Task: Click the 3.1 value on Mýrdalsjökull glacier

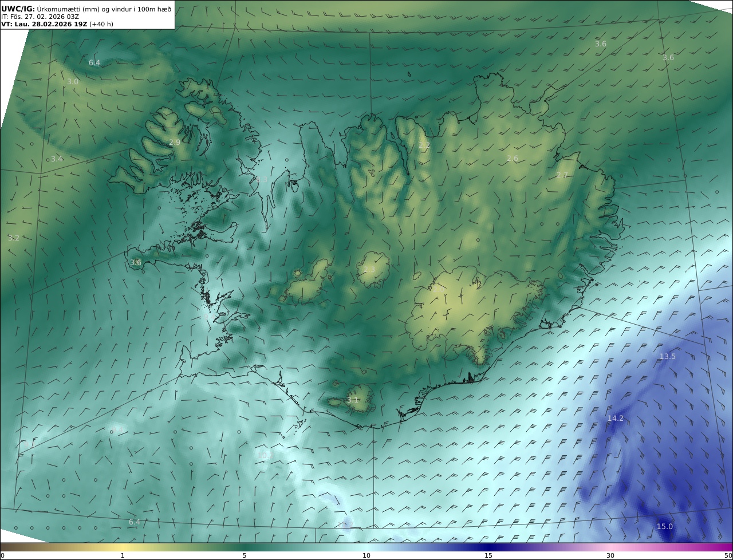Action: coord(353,400)
